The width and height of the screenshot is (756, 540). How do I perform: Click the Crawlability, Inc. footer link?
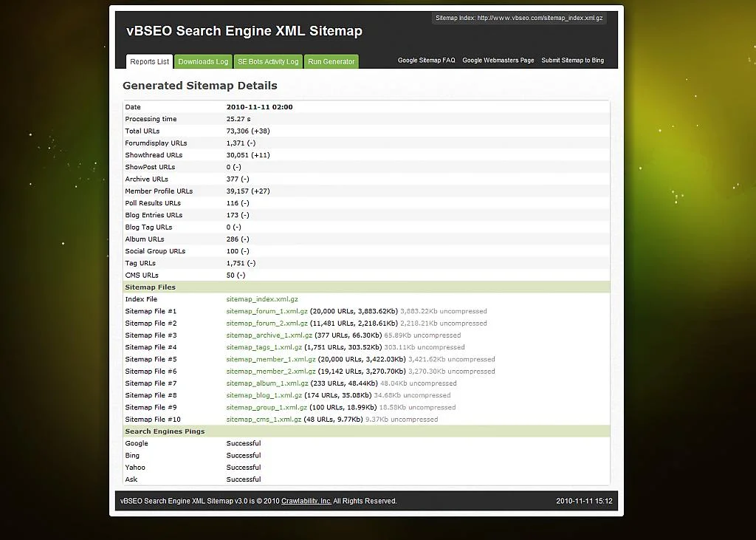click(x=306, y=501)
